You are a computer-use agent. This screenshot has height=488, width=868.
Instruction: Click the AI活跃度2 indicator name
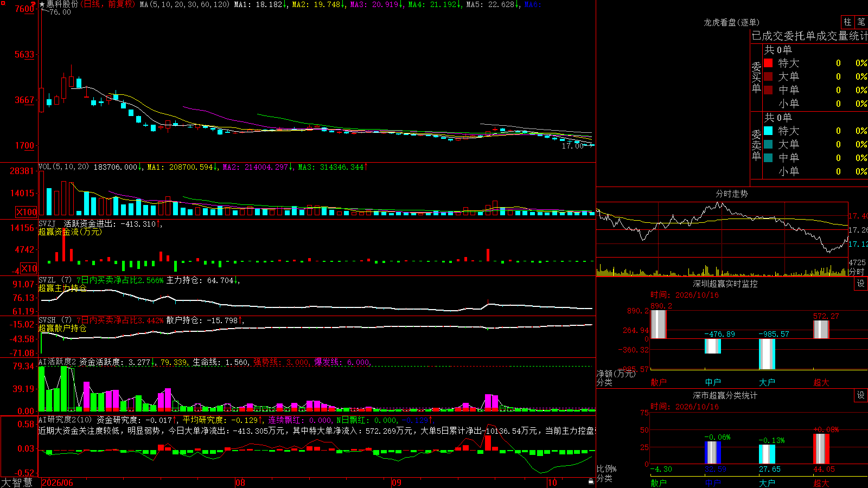pyautogui.click(x=58, y=362)
